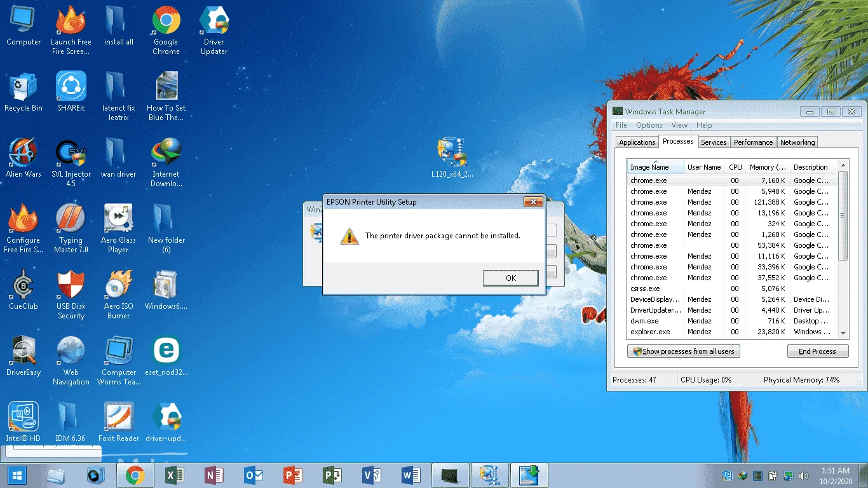Viewport: 868px width, 488px height.
Task: Open Task Manager Help menu
Action: click(704, 125)
